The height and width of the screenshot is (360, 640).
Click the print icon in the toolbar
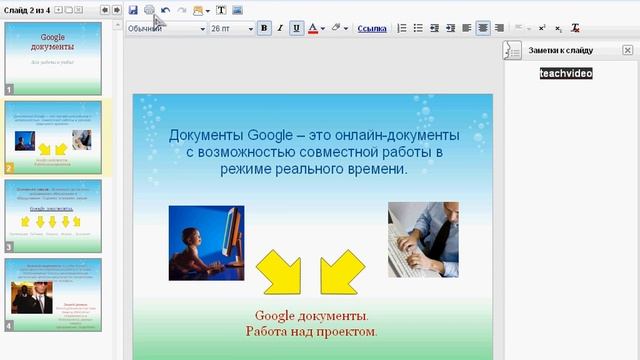149,10
